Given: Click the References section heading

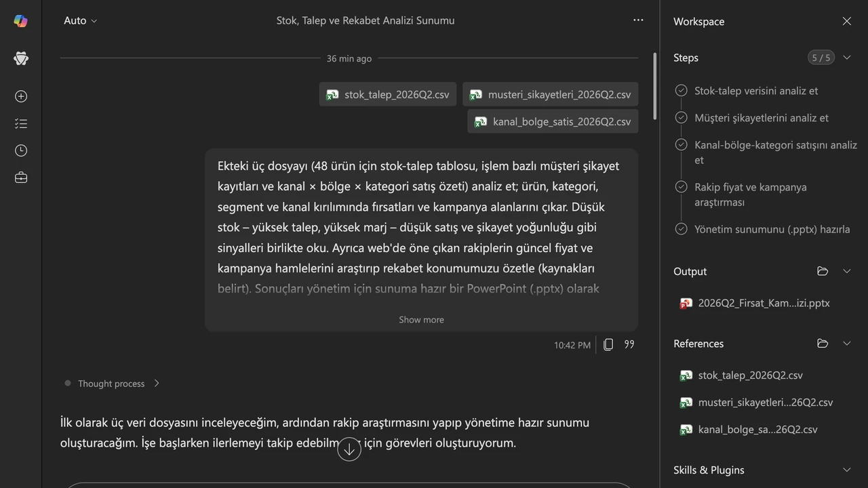Looking at the screenshot, I should tap(698, 344).
